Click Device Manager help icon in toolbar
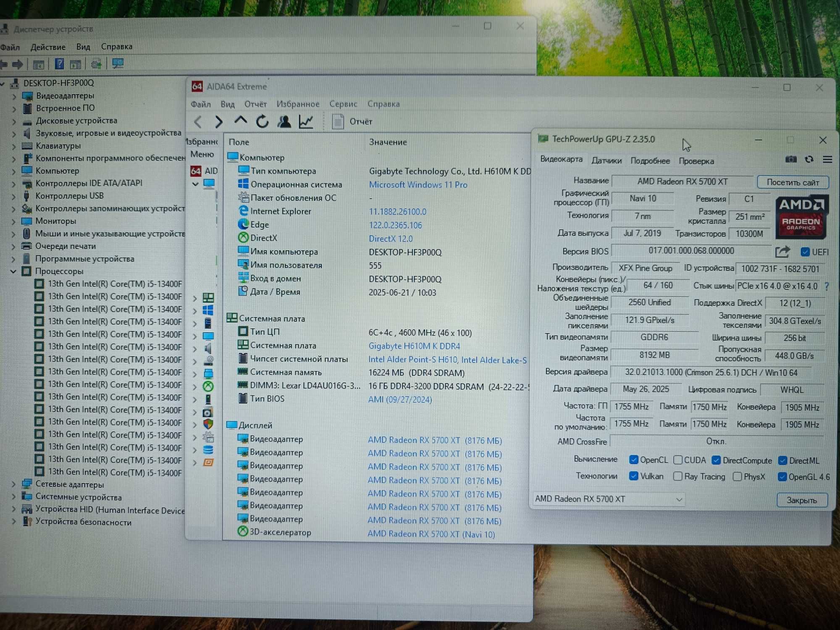Viewport: 840px width, 630px height. coord(59,64)
